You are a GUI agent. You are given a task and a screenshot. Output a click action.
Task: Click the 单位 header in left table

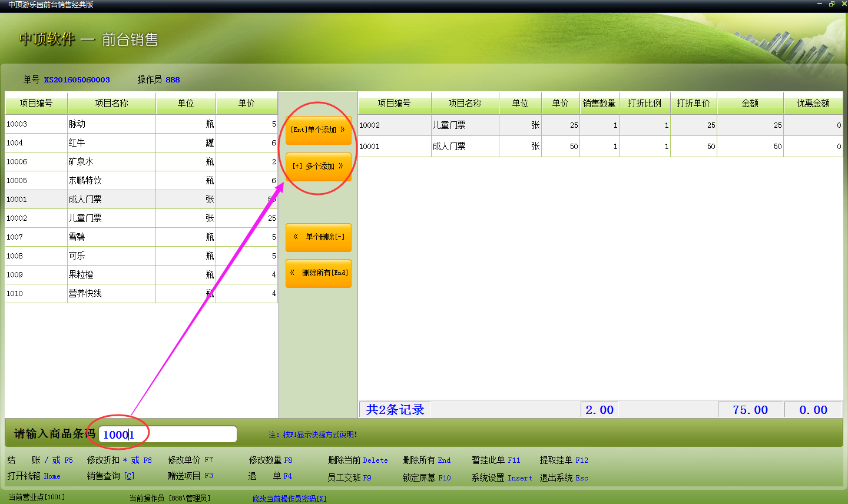coord(185,103)
